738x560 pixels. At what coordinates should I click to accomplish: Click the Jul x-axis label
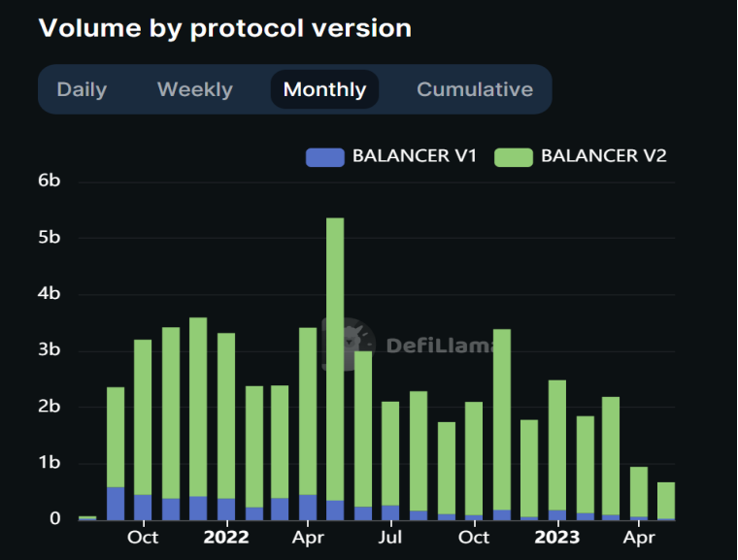[390, 537]
